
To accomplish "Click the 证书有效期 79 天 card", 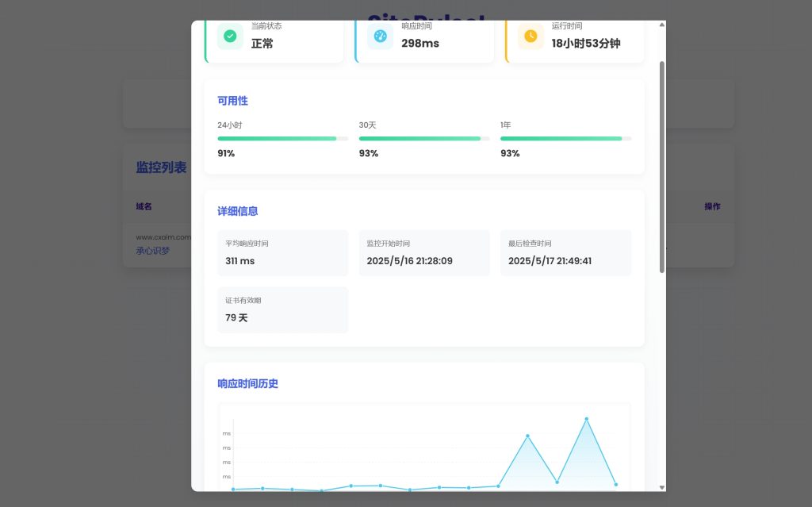I will click(x=282, y=310).
